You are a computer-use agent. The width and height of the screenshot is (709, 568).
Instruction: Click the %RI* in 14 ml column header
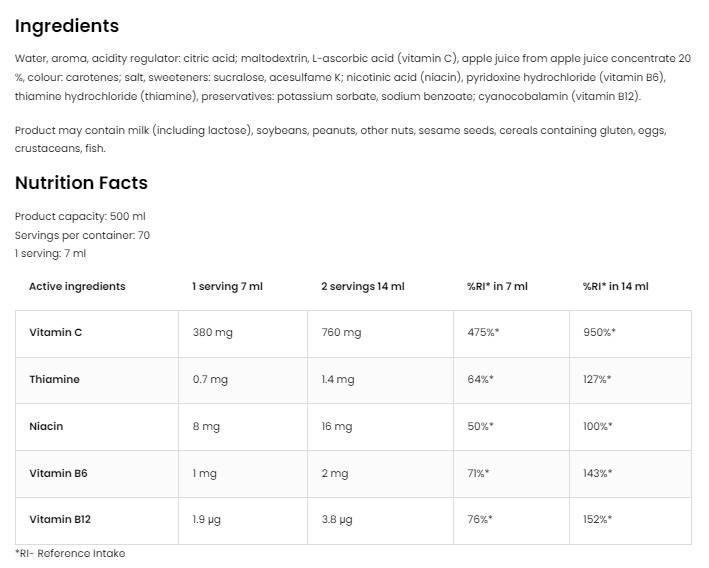point(615,286)
